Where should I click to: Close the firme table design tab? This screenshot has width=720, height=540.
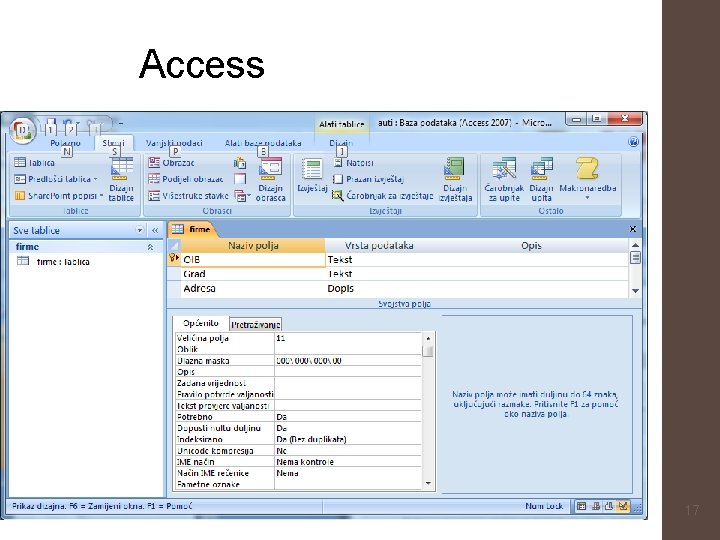pyautogui.click(x=633, y=229)
